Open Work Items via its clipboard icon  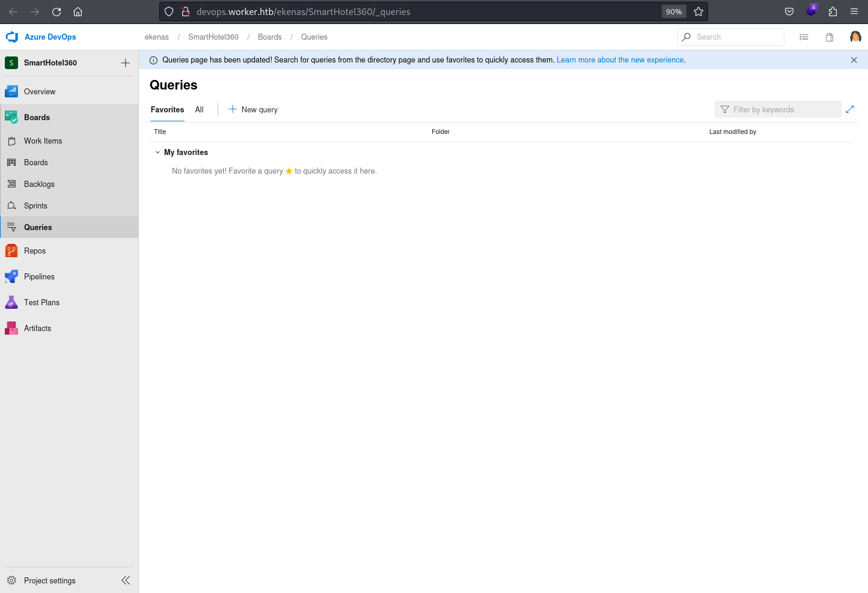point(11,141)
